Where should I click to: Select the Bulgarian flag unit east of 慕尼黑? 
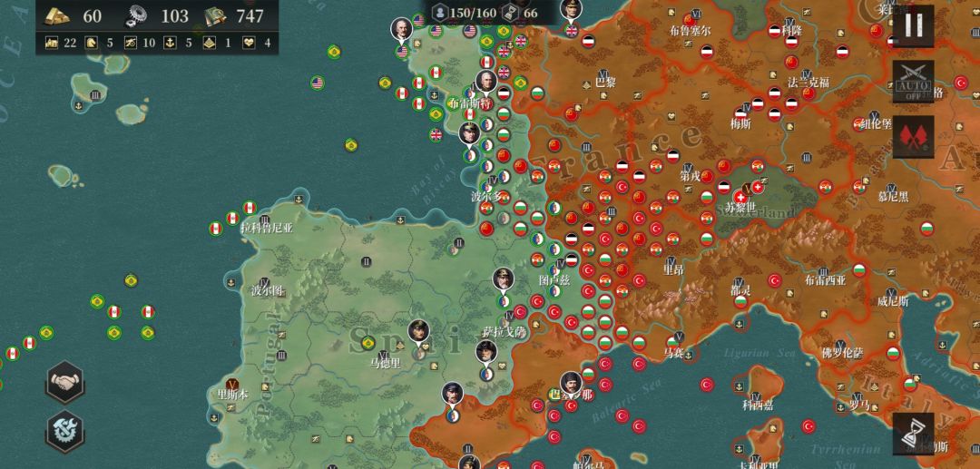[926, 229]
